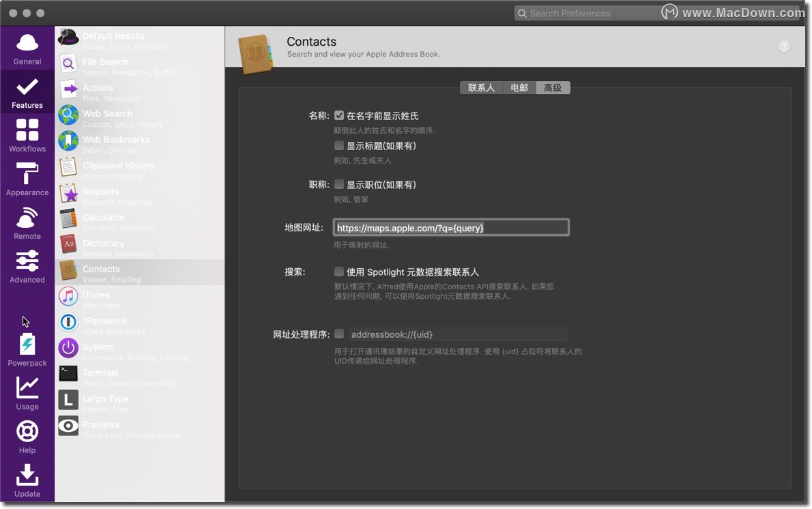This screenshot has height=509, width=812.
Task: Select the 高级 tab
Action: [x=553, y=87]
